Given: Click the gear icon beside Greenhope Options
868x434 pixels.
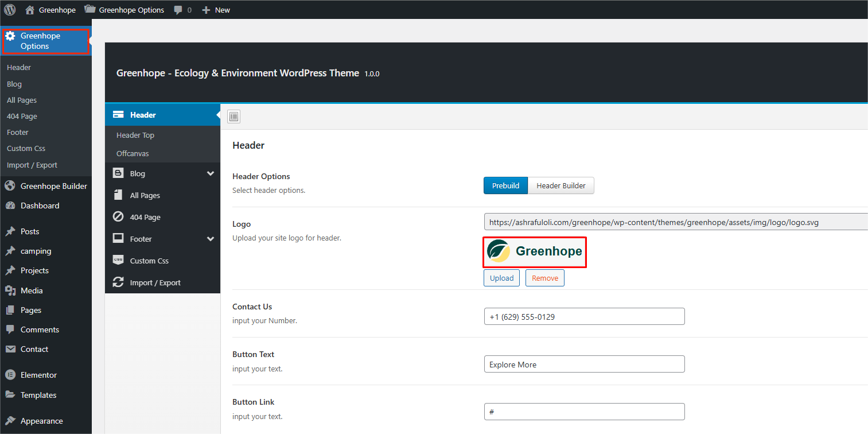Looking at the screenshot, I should pos(10,36).
